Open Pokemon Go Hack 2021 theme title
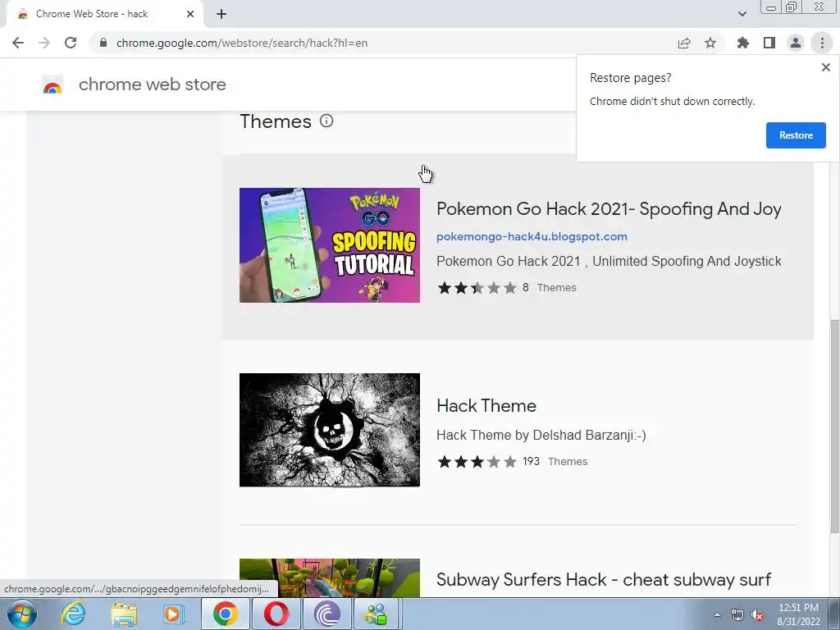This screenshot has height=630, width=840. [x=609, y=209]
